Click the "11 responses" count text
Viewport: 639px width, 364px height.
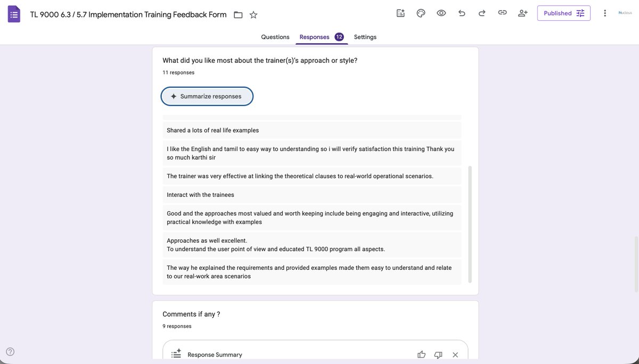[178, 72]
